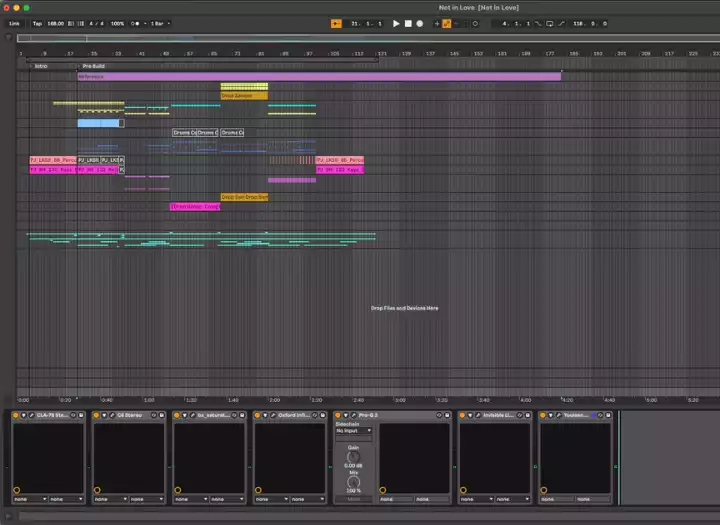The image size is (720, 525).
Task: Collapse C6 Stereo parameters triangle
Action: click(x=104, y=415)
